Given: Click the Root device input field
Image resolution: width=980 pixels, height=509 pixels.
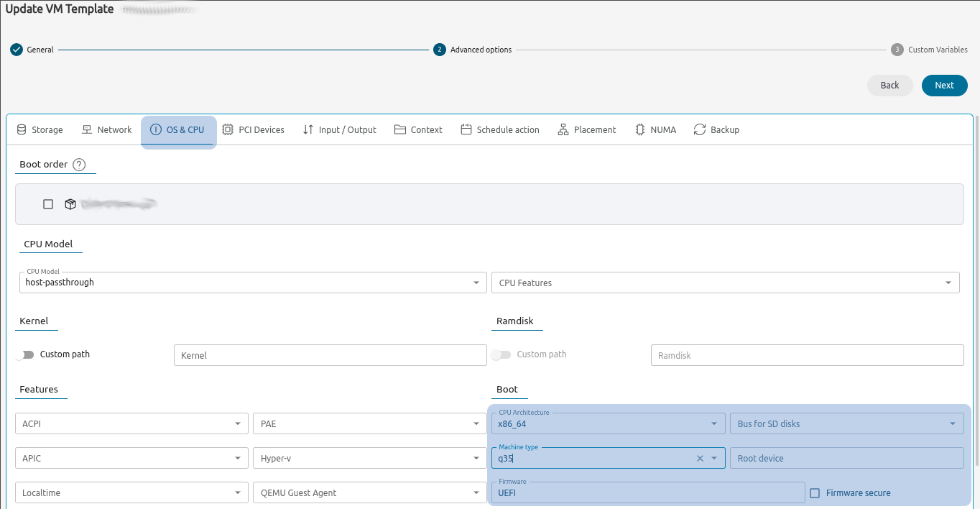Looking at the screenshot, I should [846, 459].
